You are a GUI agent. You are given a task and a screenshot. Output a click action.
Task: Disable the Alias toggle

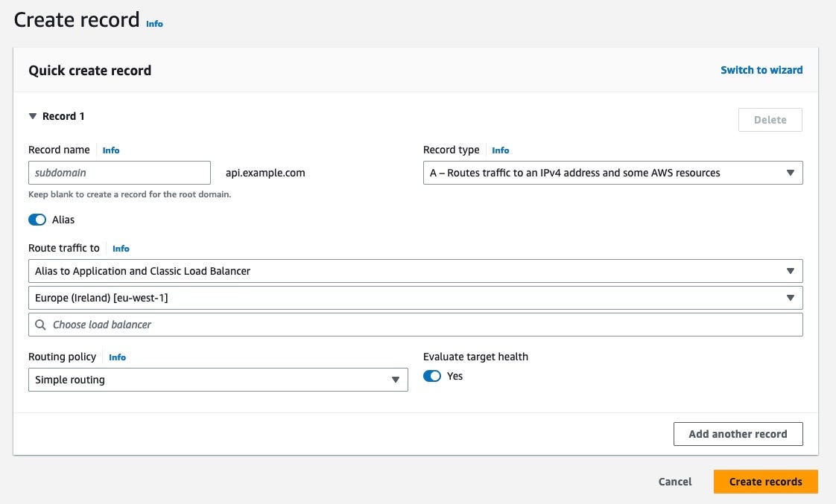37,220
